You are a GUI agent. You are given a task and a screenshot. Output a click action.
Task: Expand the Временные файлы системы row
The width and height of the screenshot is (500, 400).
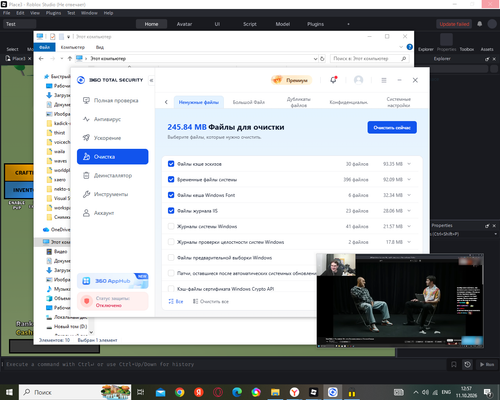coord(409,179)
